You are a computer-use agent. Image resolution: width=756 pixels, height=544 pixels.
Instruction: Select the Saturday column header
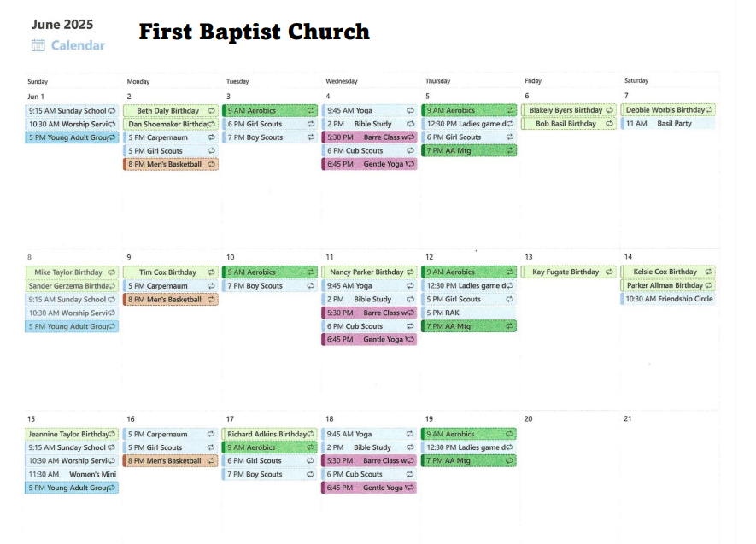tap(636, 80)
